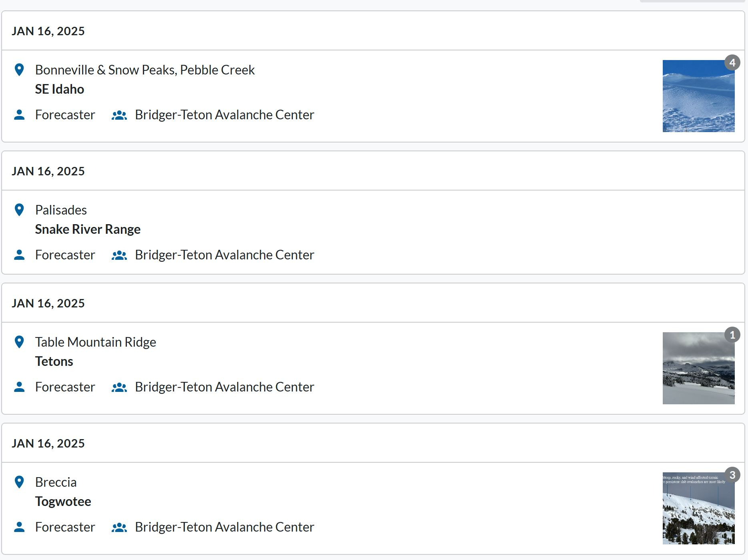Click the location pin beside Table Mountain Ridge
Image resolution: width=748 pixels, height=560 pixels.
19,342
